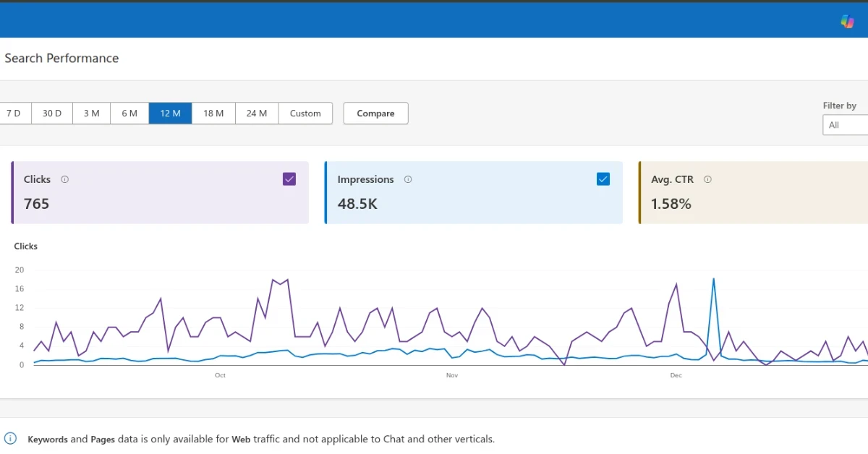Click the info icon next to Avg. CTR
868x454 pixels.
tap(707, 179)
